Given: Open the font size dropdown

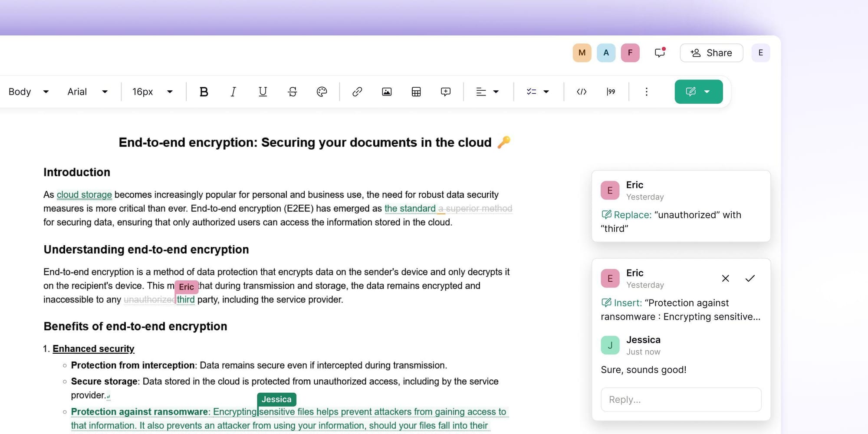Looking at the screenshot, I should (x=152, y=92).
